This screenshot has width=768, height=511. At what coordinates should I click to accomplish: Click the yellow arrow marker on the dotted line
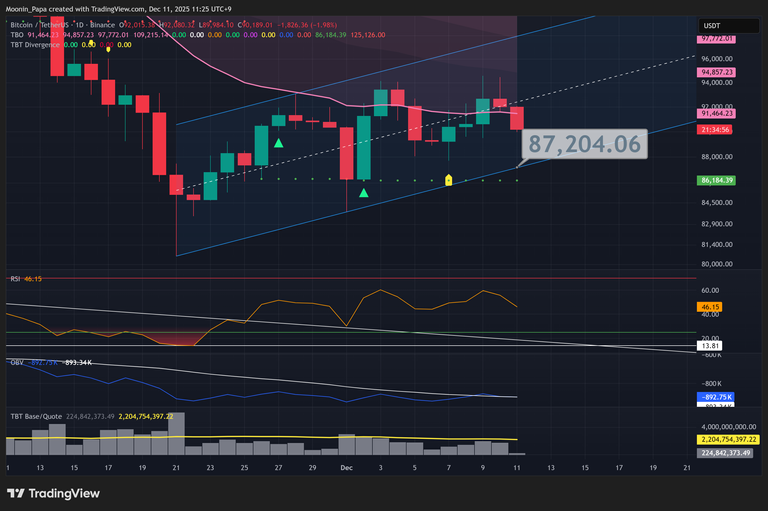pyautogui.click(x=448, y=180)
